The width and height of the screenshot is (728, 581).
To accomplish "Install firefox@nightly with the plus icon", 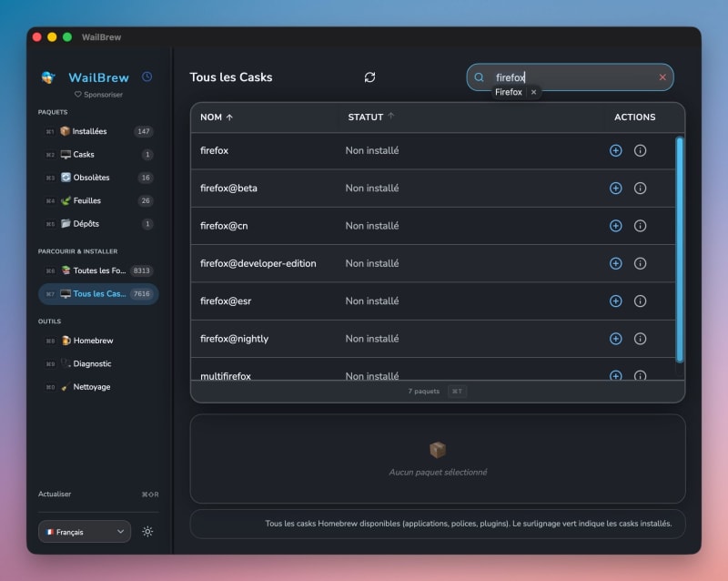I will pos(616,339).
